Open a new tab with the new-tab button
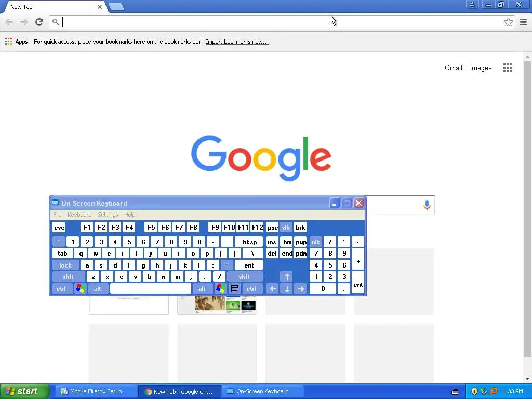The image size is (532, 399). (116, 7)
